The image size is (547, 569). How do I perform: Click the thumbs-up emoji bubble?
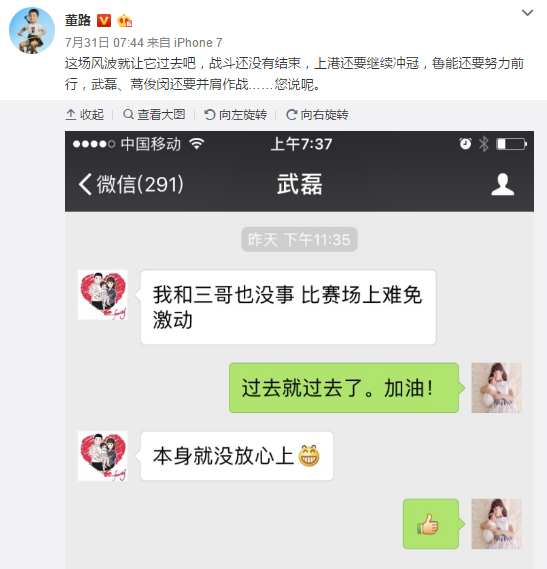point(432,524)
